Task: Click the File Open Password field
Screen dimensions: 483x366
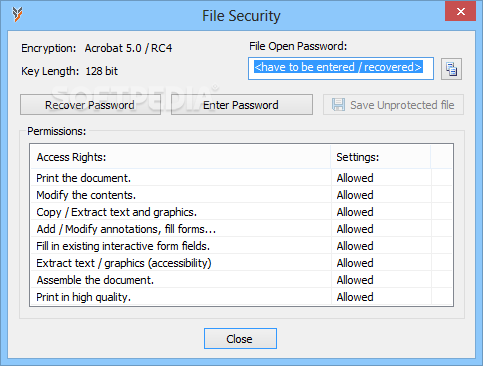Action: tap(341, 68)
